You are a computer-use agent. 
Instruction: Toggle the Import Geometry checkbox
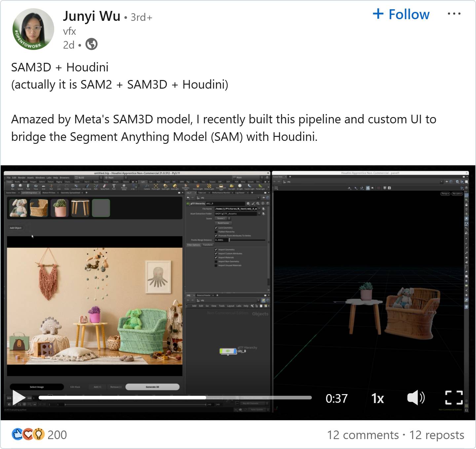[x=216, y=250]
